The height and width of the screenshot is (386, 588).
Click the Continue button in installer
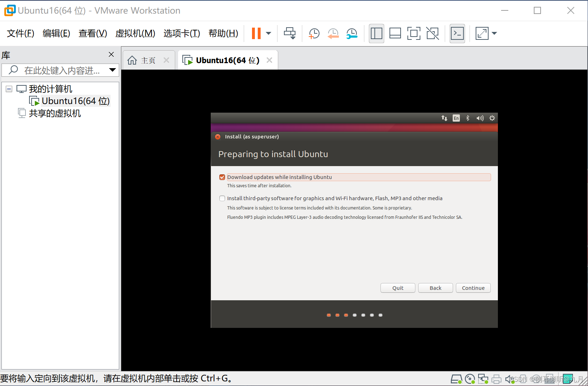(473, 288)
